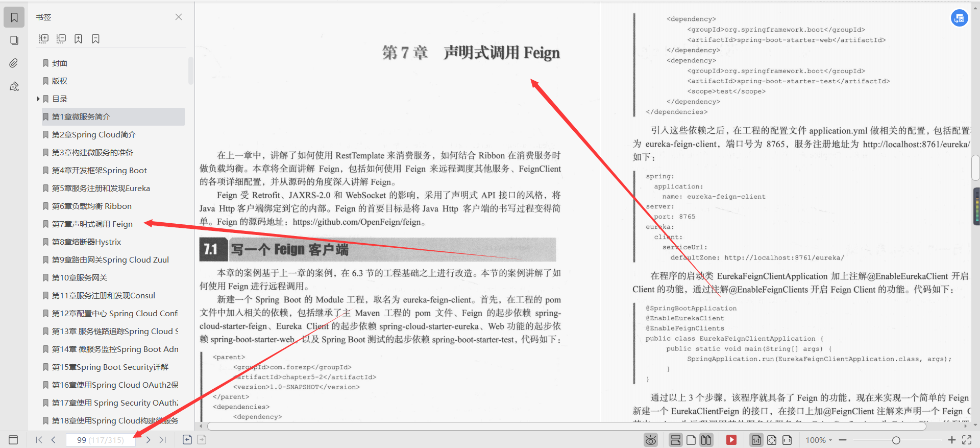Screen dimensions: 980x448
Task: Go back to previous view
Action: (187, 440)
